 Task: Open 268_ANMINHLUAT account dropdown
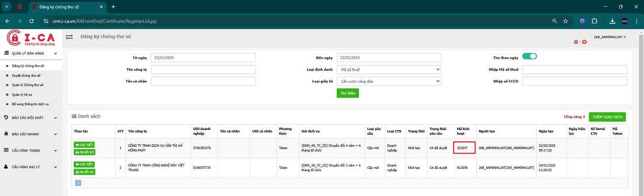[x=609, y=37]
